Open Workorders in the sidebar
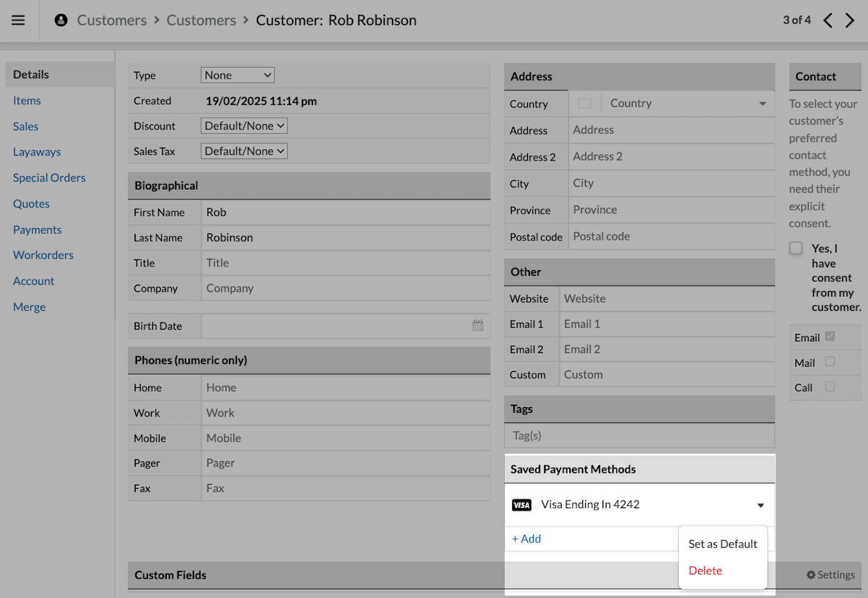Screen dimensions: 868x598 click(x=43, y=255)
